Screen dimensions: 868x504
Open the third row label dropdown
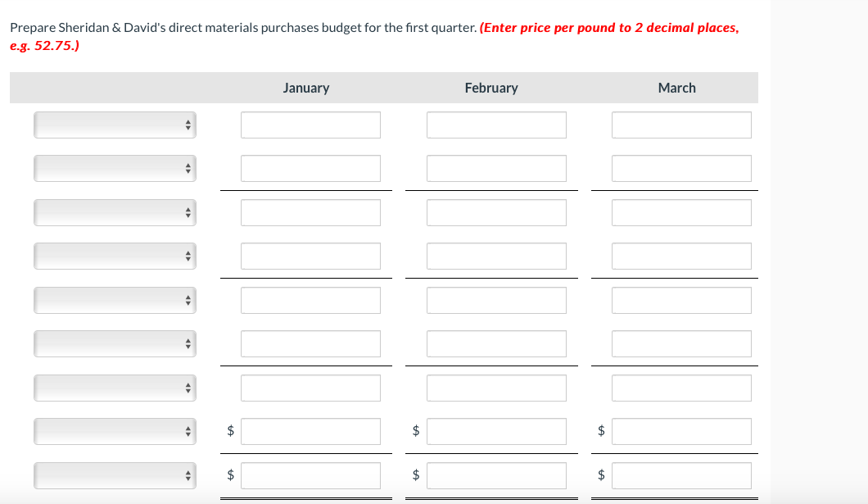115,211
